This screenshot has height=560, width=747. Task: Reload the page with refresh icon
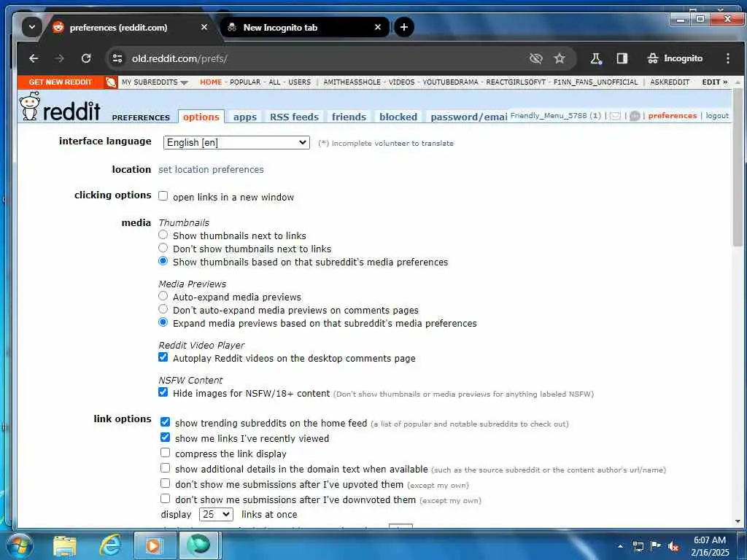pos(86,58)
